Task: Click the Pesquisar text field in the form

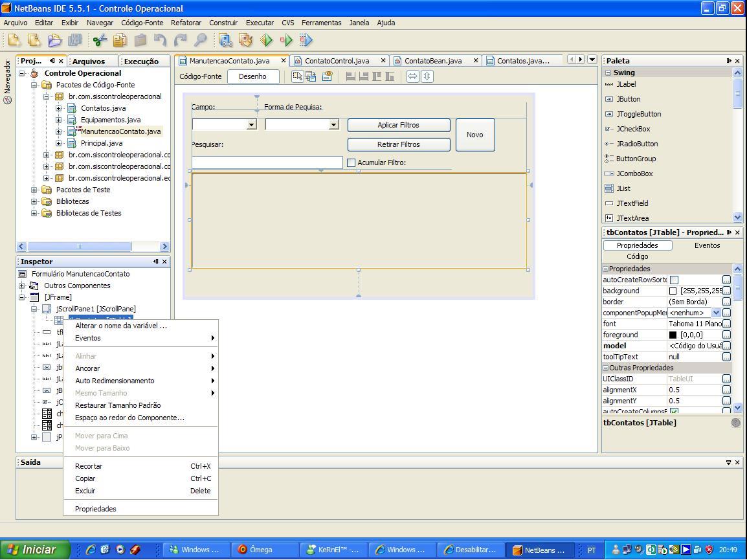Action: [x=267, y=162]
